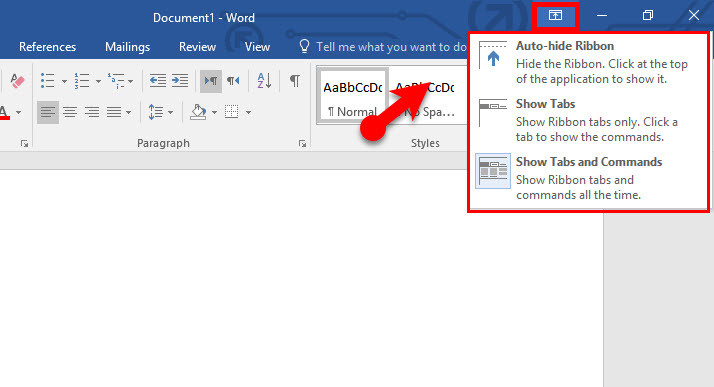Select Show Tabs option
The width and height of the screenshot is (714, 387).
point(589,120)
